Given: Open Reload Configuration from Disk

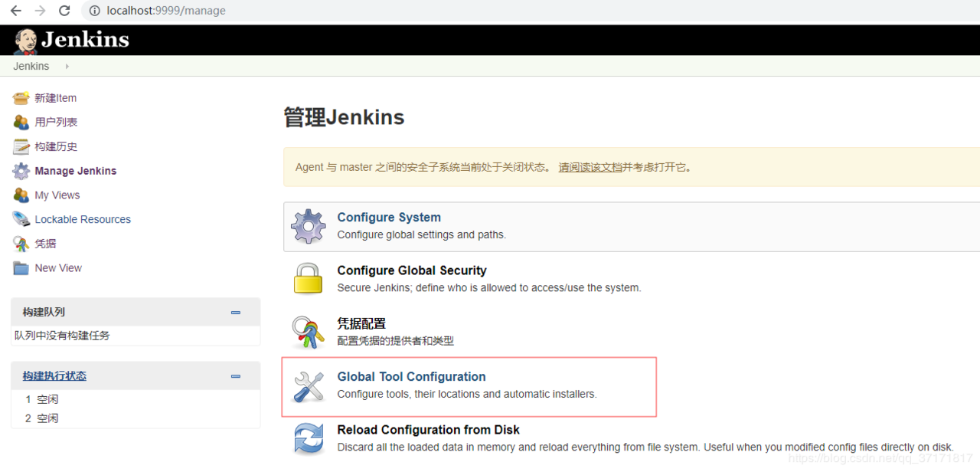Looking at the screenshot, I should pos(428,430).
